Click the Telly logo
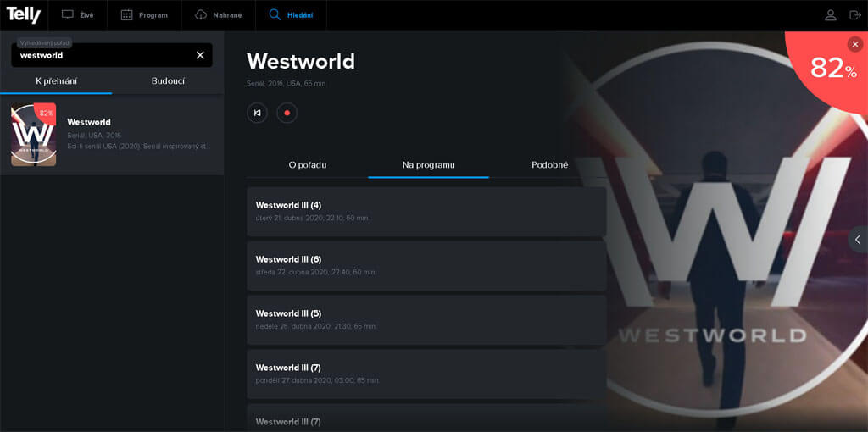This screenshot has width=868, height=432. coord(23,15)
